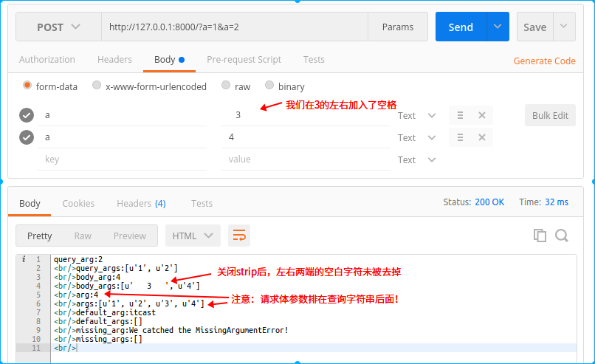Select the x-www-form-urlencoded radio option

pos(97,86)
